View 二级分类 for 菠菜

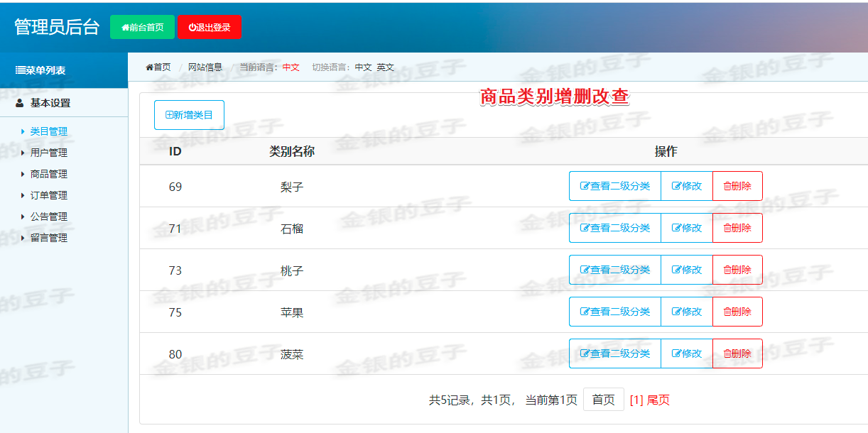coord(615,353)
